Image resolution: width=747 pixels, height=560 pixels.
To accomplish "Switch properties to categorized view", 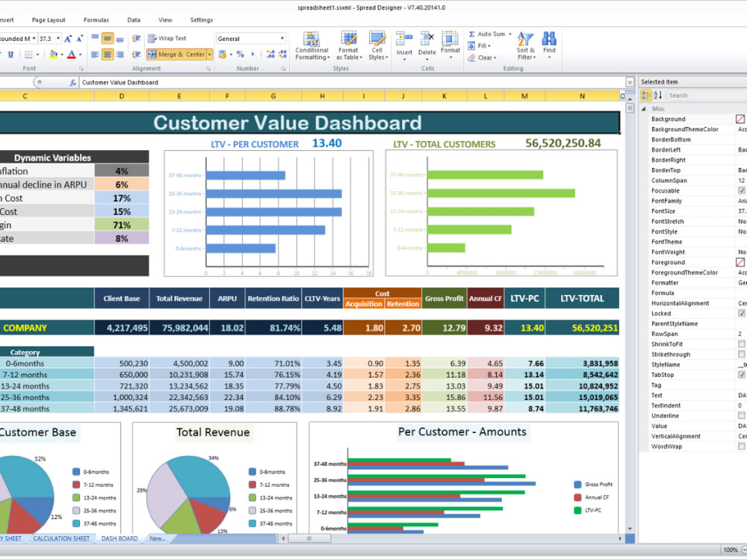I will click(x=645, y=96).
